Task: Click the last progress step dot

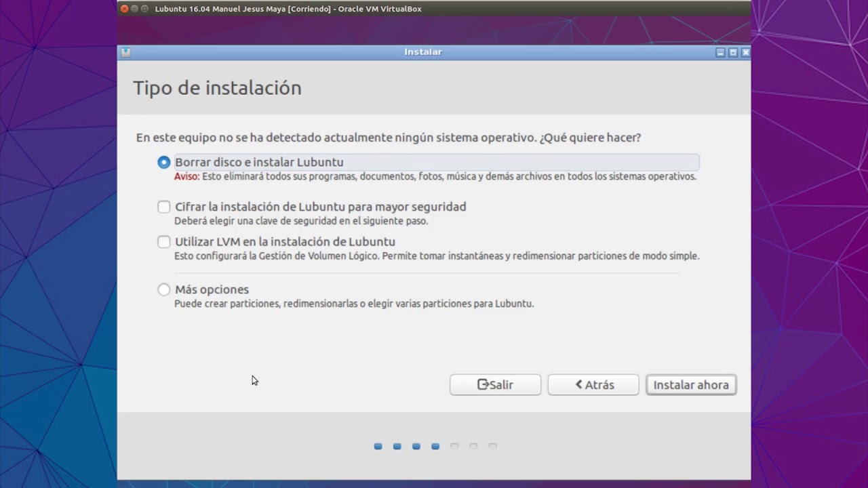Action: click(x=493, y=446)
